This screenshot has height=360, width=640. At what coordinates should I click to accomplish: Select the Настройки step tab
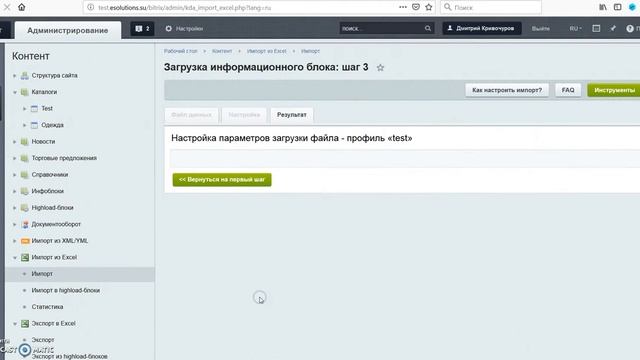coord(244,115)
